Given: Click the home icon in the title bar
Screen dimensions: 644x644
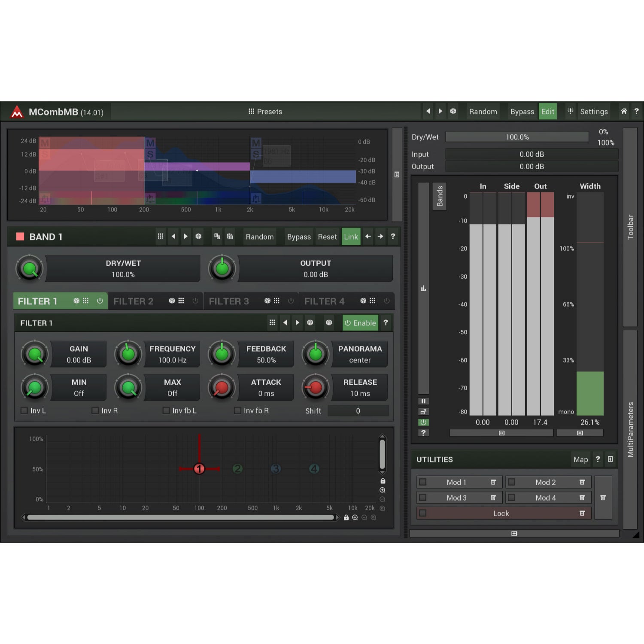Looking at the screenshot, I should tap(624, 111).
